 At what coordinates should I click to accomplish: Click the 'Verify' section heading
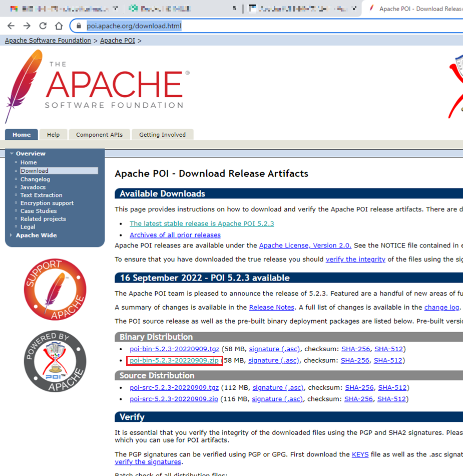click(x=132, y=417)
